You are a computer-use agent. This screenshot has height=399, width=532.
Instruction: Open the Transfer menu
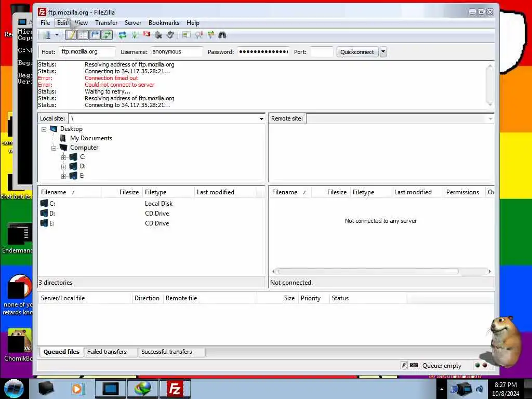106,23
